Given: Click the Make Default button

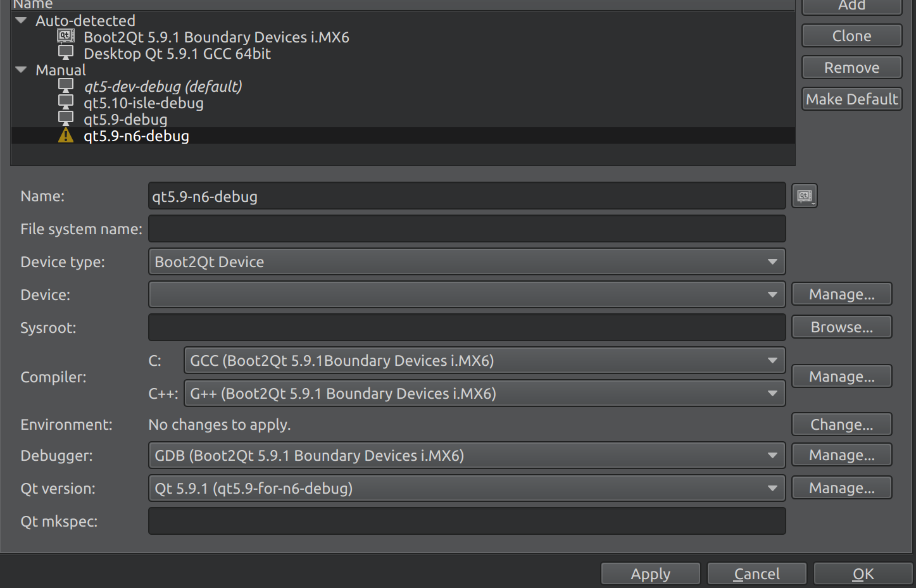Looking at the screenshot, I should tap(851, 99).
